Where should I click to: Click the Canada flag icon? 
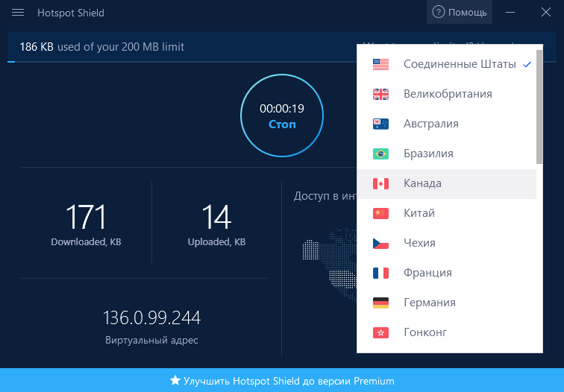tap(380, 183)
